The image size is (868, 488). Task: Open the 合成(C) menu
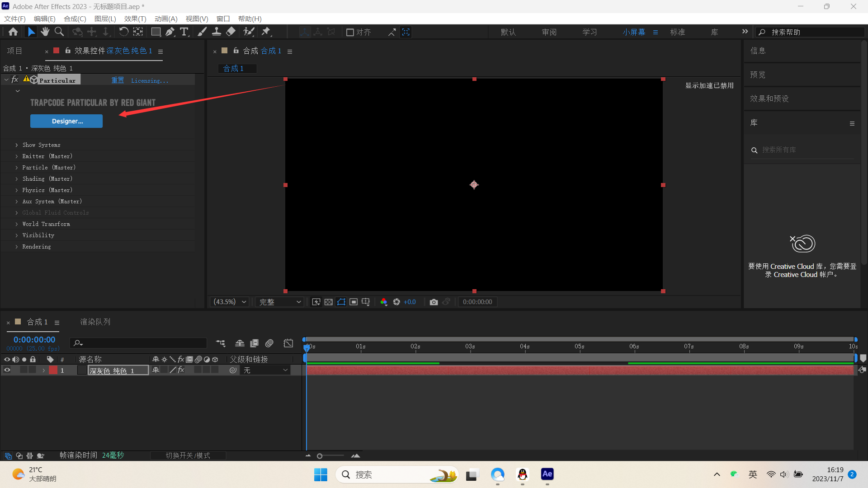tap(75, 19)
